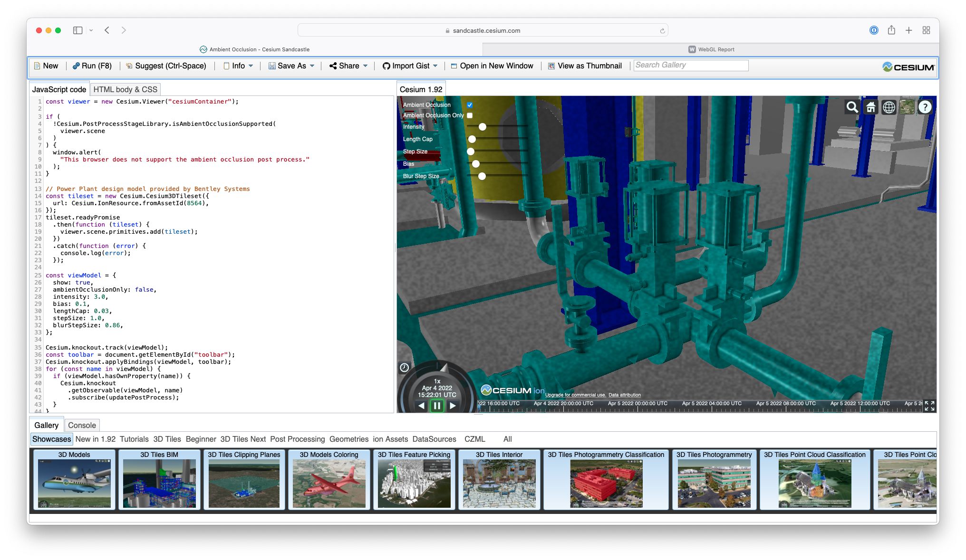
Task: Click the 1Password extension icon
Action: pyautogui.click(x=874, y=30)
